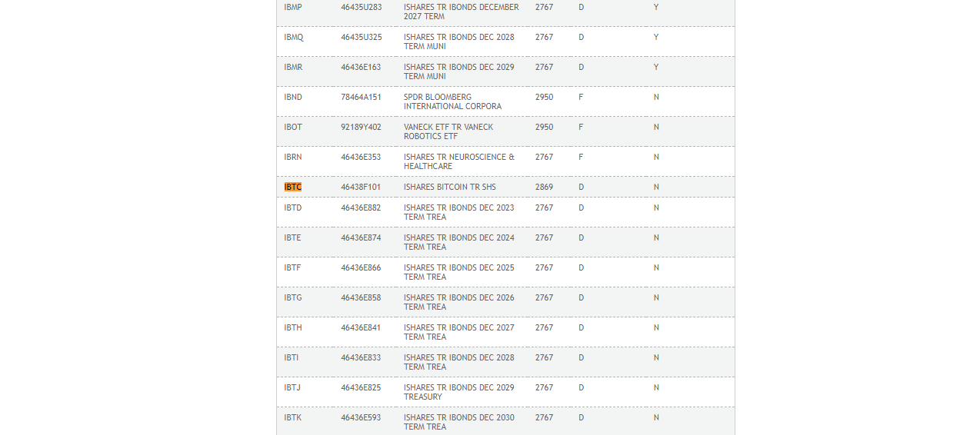Click the highlighted IBTC ticker symbol

[x=293, y=187]
